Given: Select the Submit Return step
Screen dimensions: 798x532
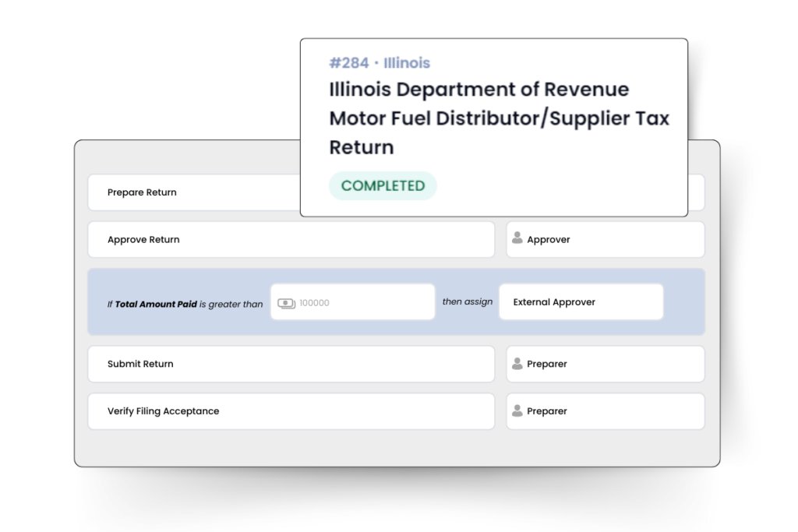Looking at the screenshot, I should point(291,364).
